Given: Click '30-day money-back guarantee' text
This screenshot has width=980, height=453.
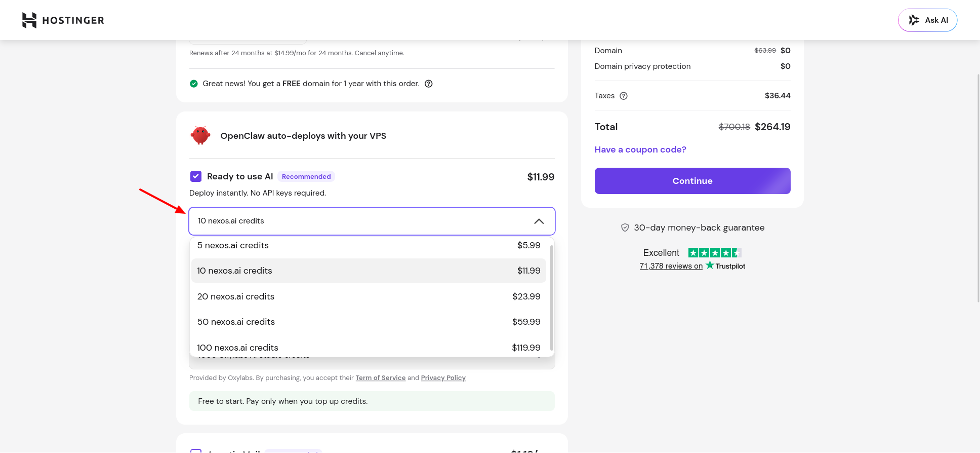Looking at the screenshot, I should click(x=699, y=228).
